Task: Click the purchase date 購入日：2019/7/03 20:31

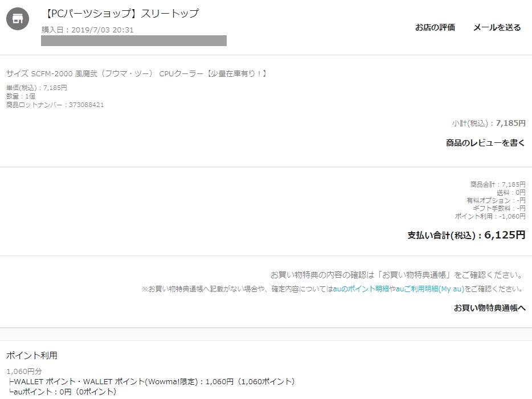Action: point(88,30)
